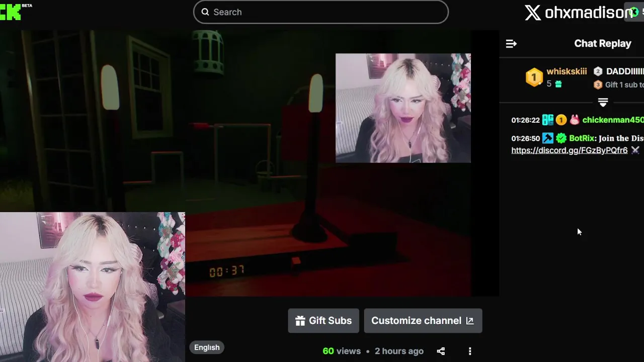Click the 01:26:22 chat timestamp
The height and width of the screenshot is (362, 644).
tap(525, 120)
